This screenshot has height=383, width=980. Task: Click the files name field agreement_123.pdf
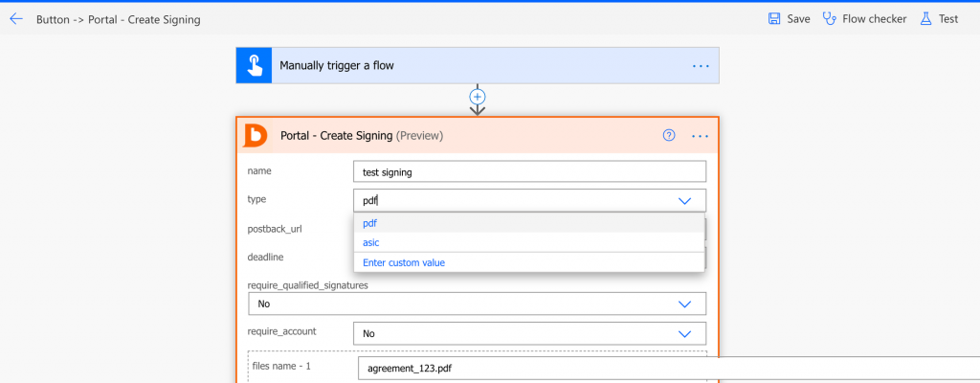click(669, 368)
